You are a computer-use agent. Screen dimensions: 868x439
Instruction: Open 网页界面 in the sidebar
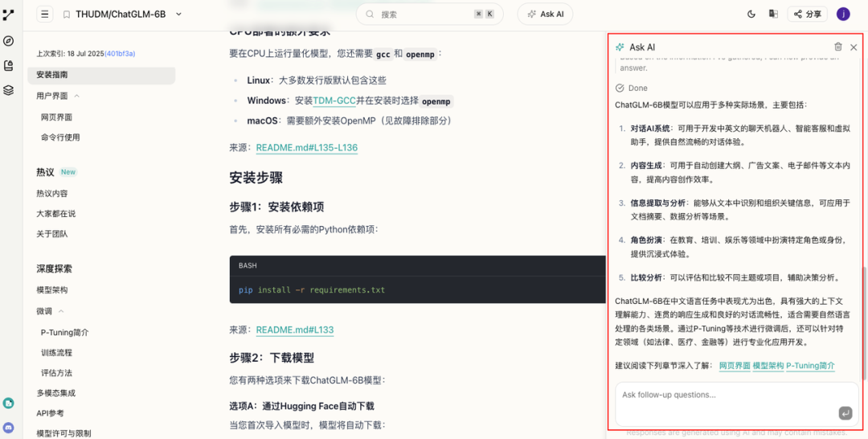pyautogui.click(x=56, y=117)
